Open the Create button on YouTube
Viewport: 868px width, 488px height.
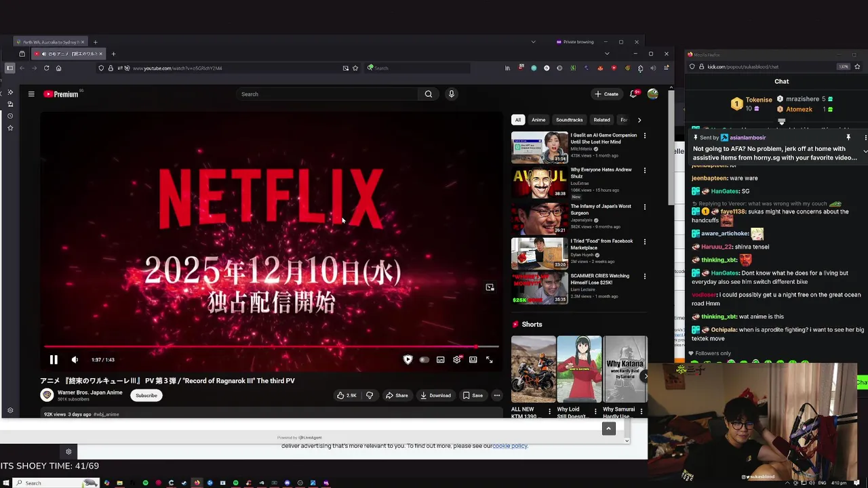click(x=606, y=94)
